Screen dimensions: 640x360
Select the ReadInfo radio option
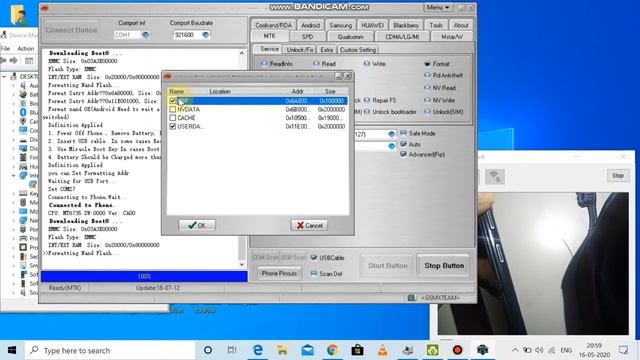pos(264,64)
